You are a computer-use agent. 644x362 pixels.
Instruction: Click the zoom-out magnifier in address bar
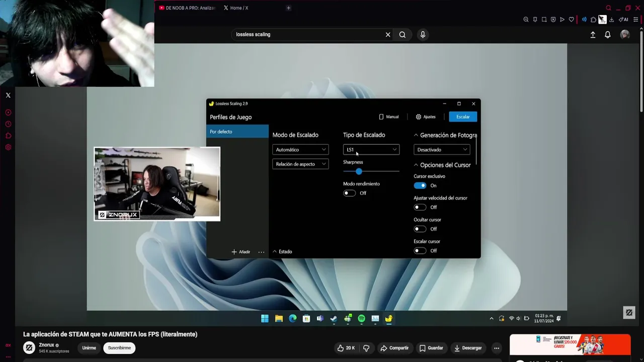tap(526, 20)
